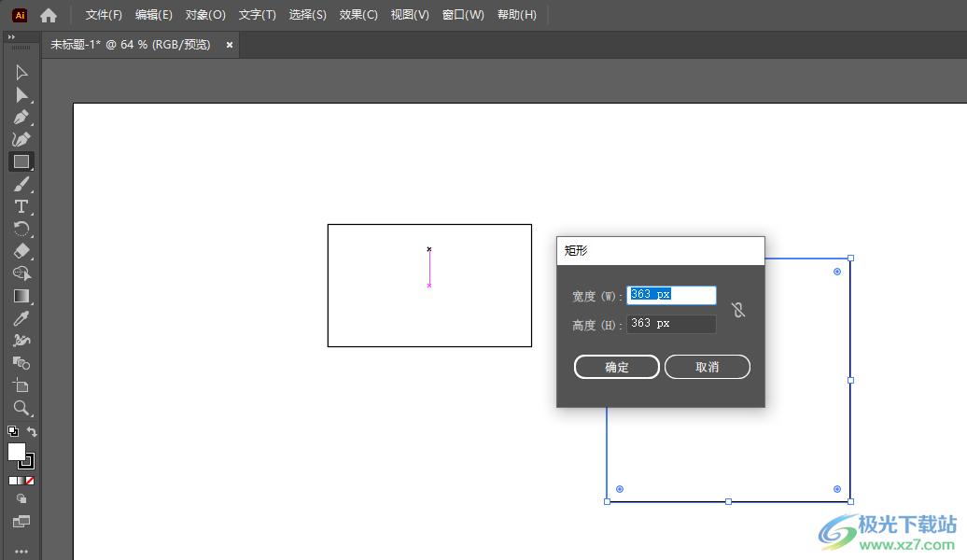
Task: Select the Shape Builder tool
Action: [21, 273]
